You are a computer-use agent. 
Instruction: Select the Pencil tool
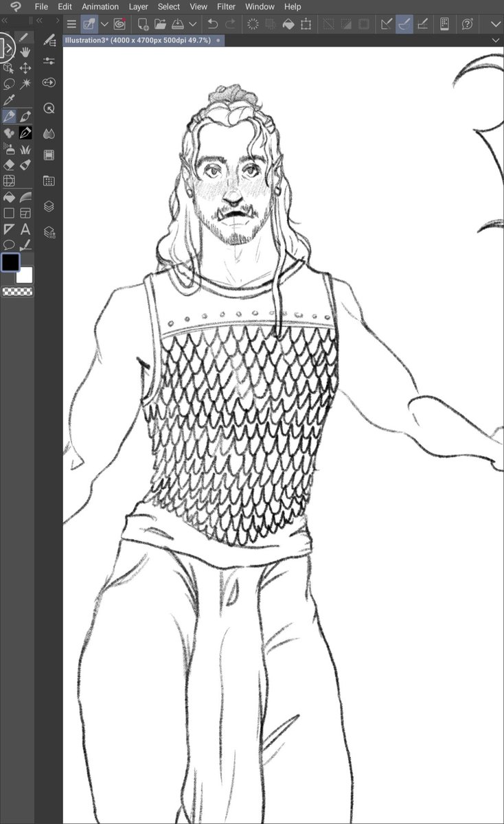coord(25,117)
